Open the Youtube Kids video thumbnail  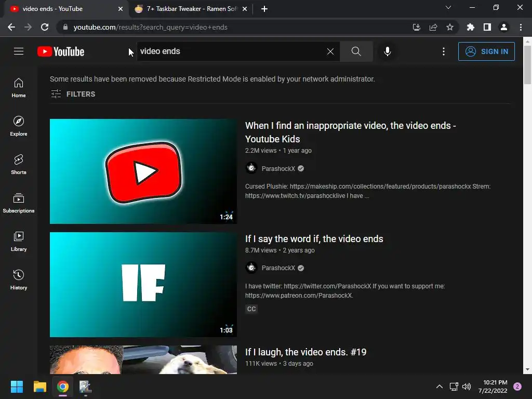point(143,171)
